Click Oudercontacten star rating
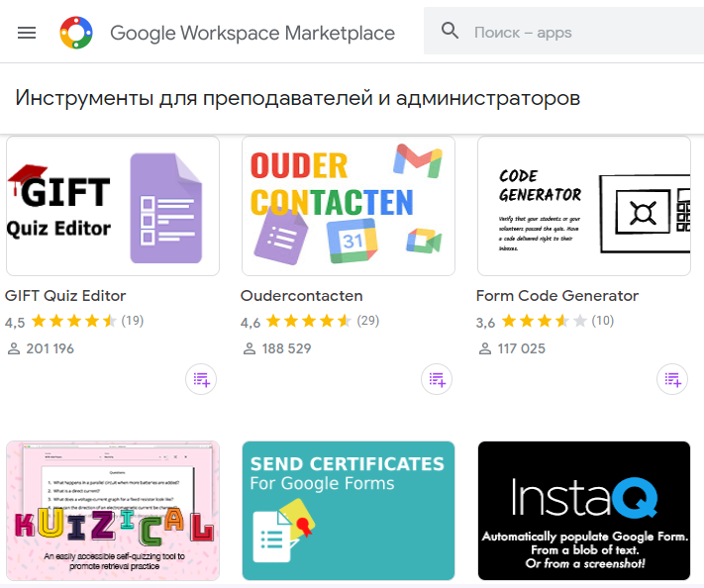Image resolution: width=704 pixels, height=588 pixels. coord(309,322)
